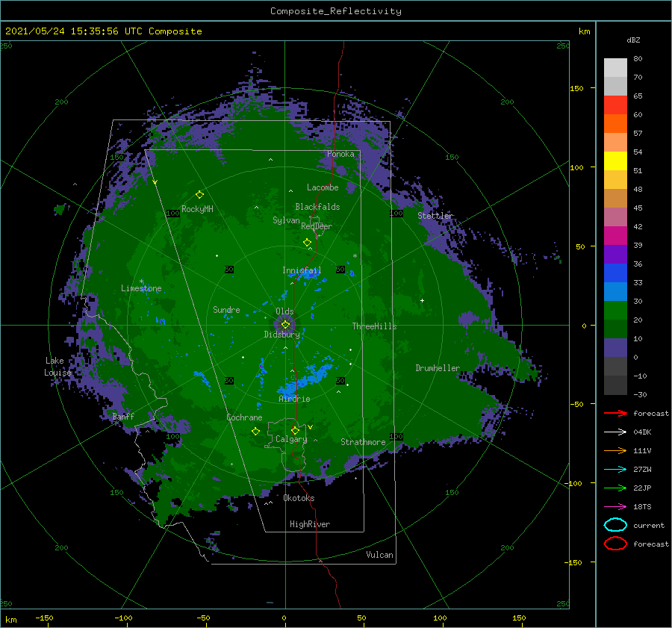Click the dBZ legend heading
This screenshot has height=628, width=672.
click(x=633, y=40)
